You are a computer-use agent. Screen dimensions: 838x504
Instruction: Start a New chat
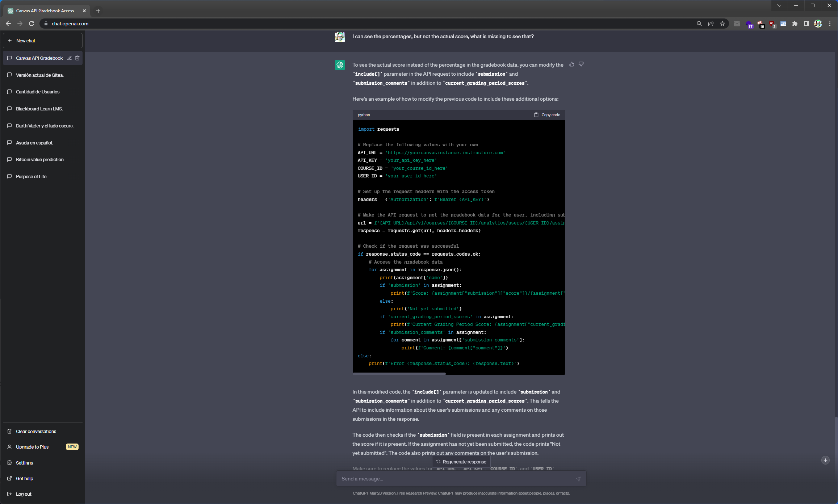pyautogui.click(x=42, y=41)
